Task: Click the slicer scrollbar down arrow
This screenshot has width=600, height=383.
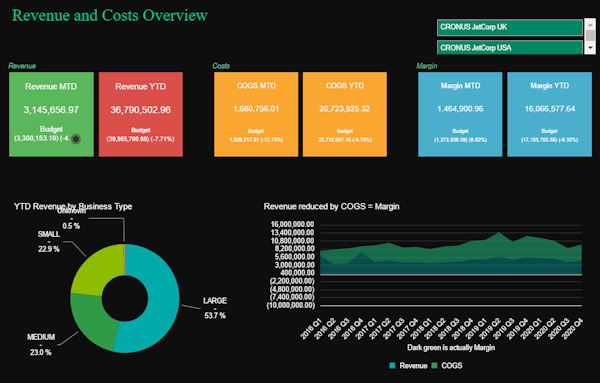Action: [590, 48]
